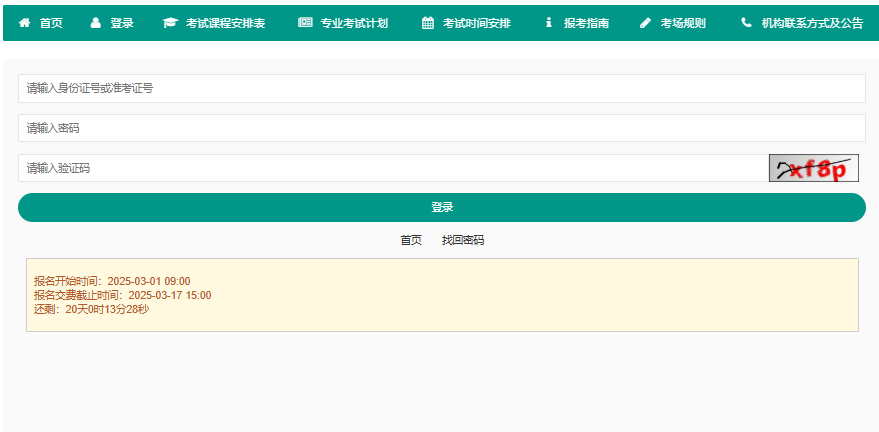Click the newspaper icon for 专业考试计划
This screenshot has width=879, height=432.
click(305, 23)
